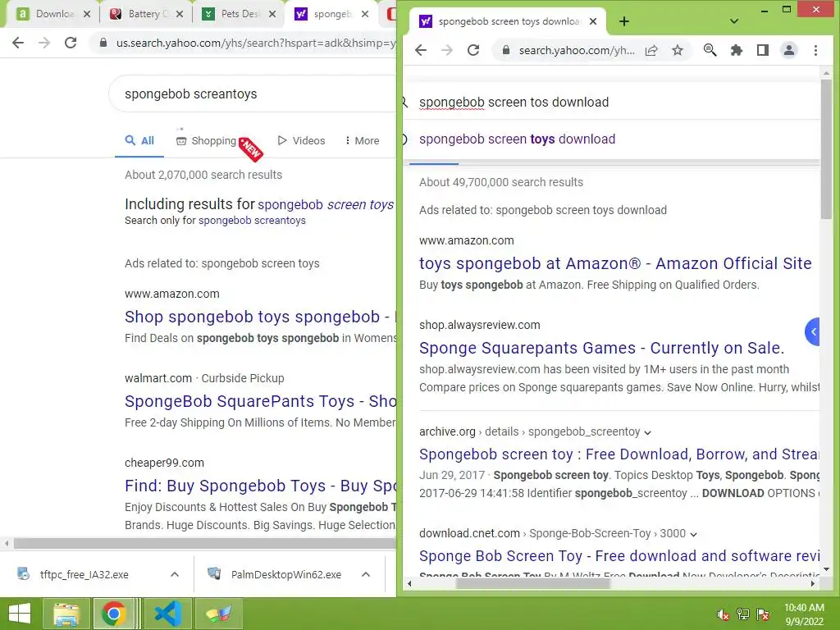Viewport: 840px width, 630px height.
Task: Go forward in the left Chrome window
Action: click(44, 43)
